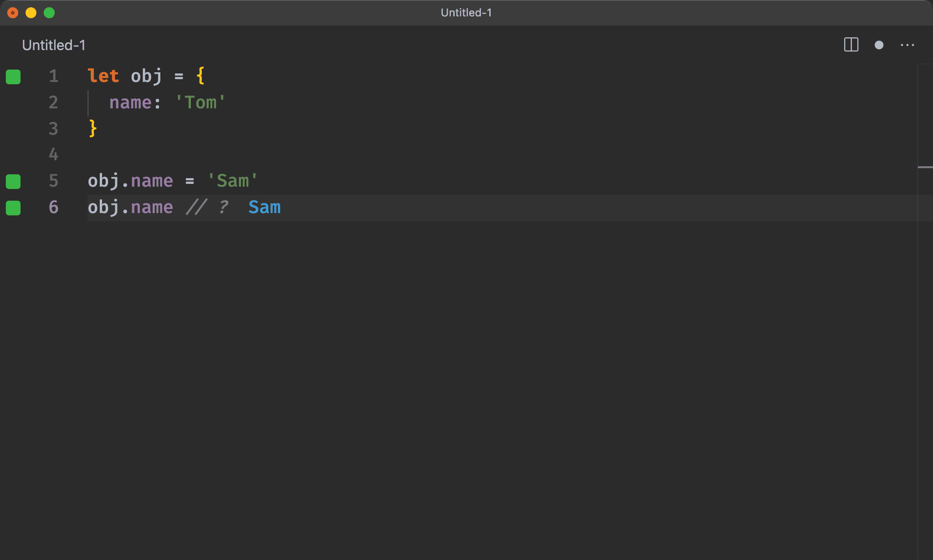This screenshot has height=560, width=933.
Task: Click the 'let' keyword on line 1
Action: coord(103,76)
